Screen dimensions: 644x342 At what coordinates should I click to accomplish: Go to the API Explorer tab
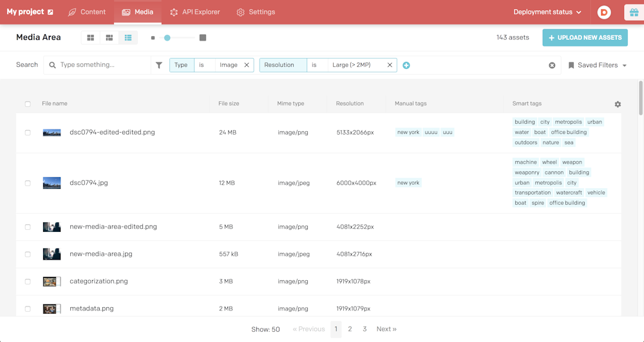pyautogui.click(x=194, y=12)
